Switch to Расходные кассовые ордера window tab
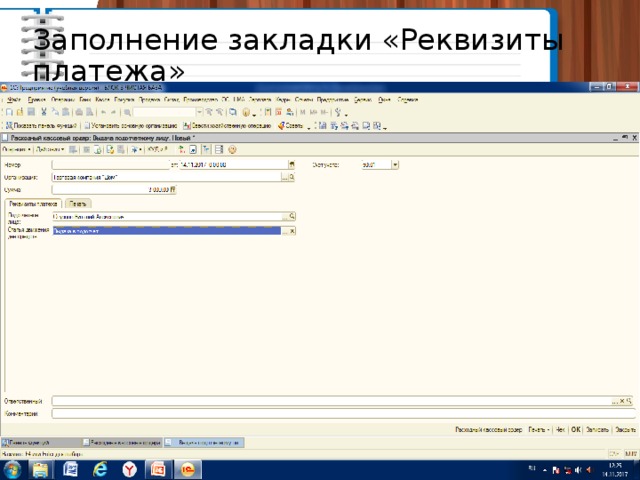 click(122, 442)
